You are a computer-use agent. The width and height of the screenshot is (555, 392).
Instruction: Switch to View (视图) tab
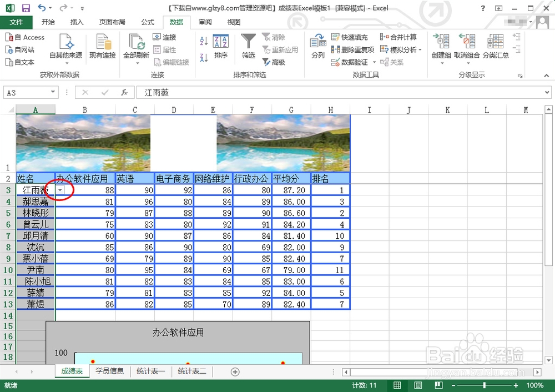point(234,22)
